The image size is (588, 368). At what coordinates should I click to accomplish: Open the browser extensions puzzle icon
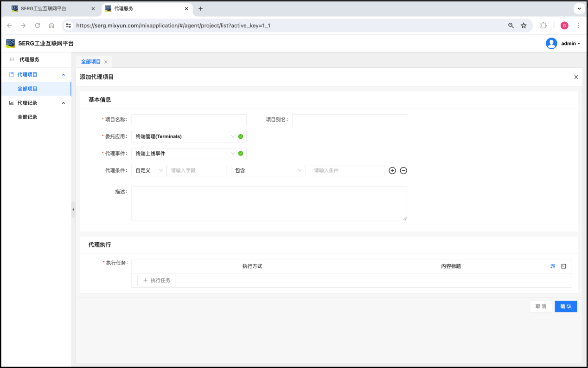coord(543,26)
